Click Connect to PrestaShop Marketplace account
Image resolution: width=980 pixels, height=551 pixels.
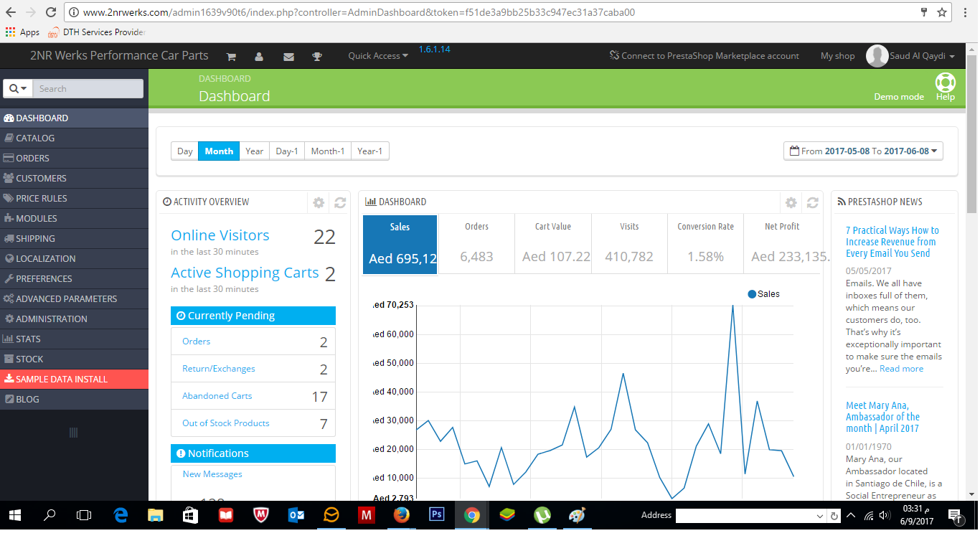coord(704,56)
